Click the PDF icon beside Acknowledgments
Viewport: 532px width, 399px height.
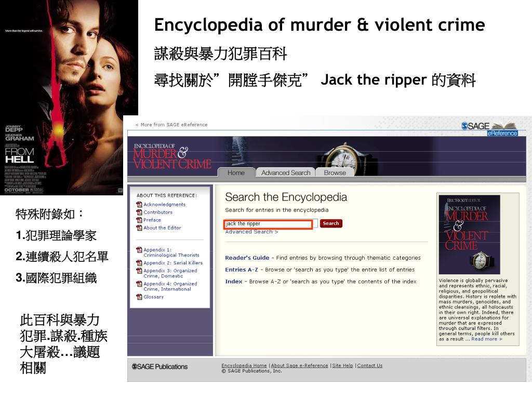pyautogui.click(x=139, y=204)
